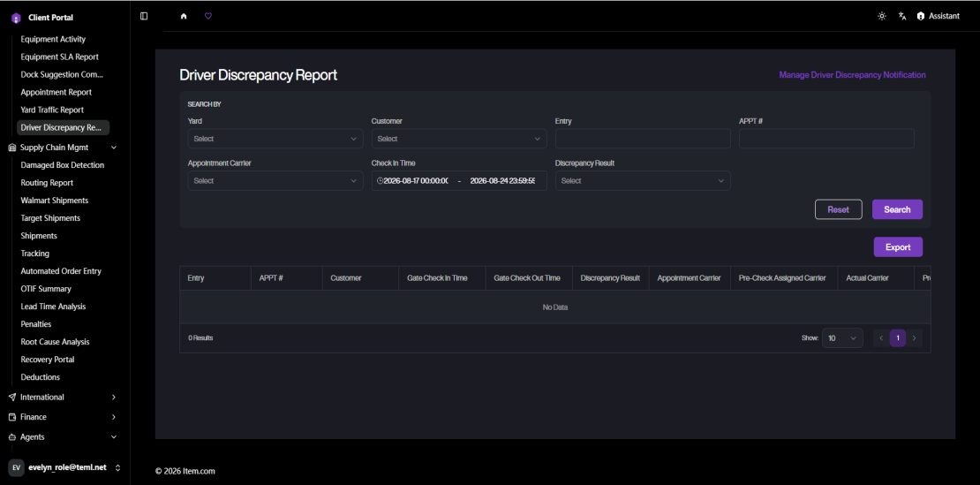
Task: Click the Discrepancy Result column header
Action: pos(611,277)
